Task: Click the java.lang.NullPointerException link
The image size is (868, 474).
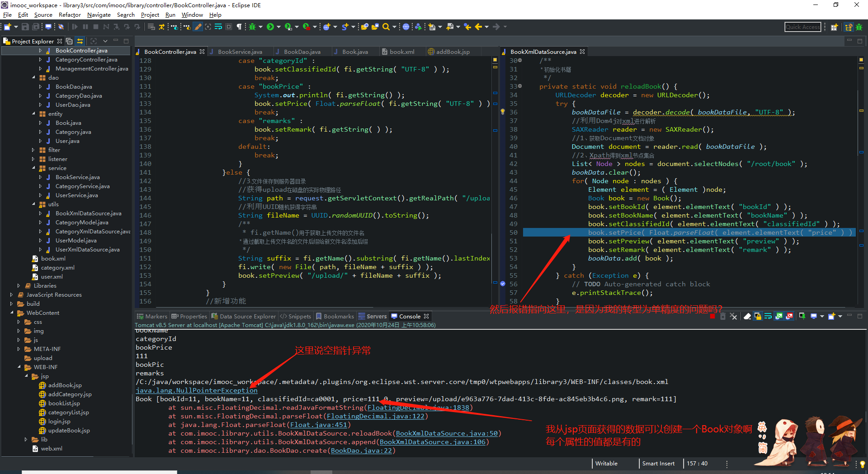Action: tap(197, 390)
